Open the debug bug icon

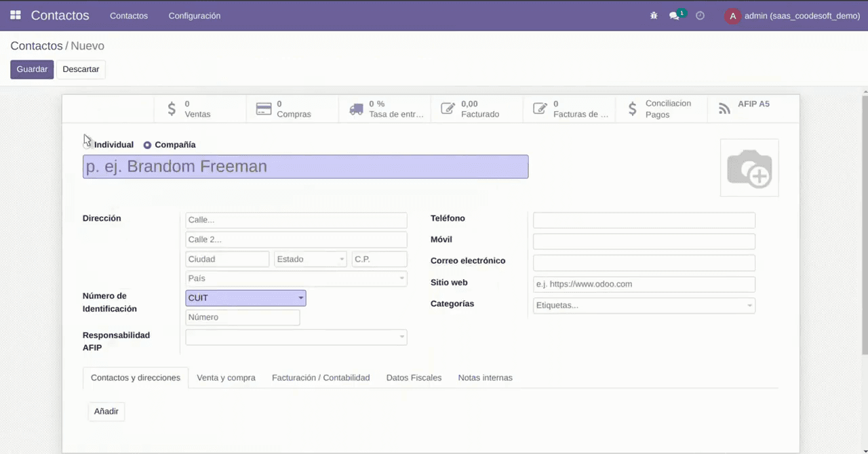point(654,16)
